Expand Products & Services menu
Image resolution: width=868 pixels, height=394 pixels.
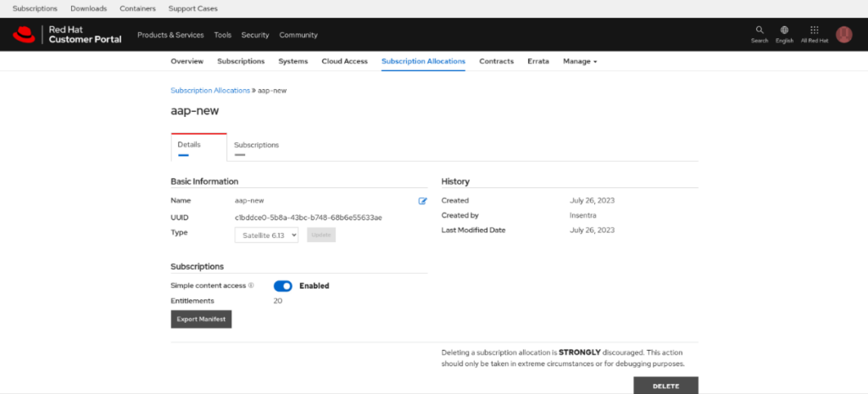coord(170,36)
